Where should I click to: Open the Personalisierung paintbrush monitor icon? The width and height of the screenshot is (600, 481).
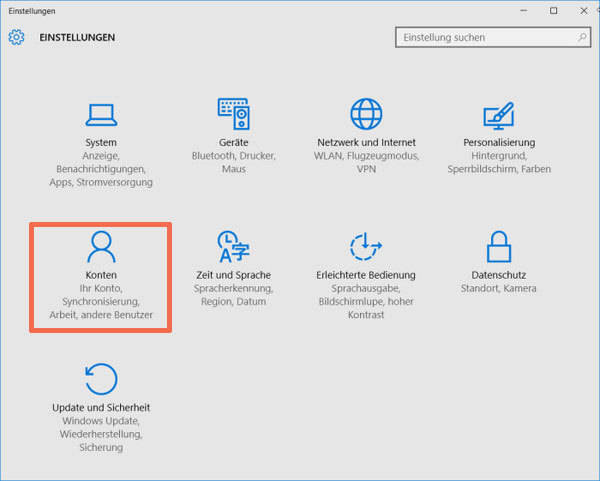(499, 116)
